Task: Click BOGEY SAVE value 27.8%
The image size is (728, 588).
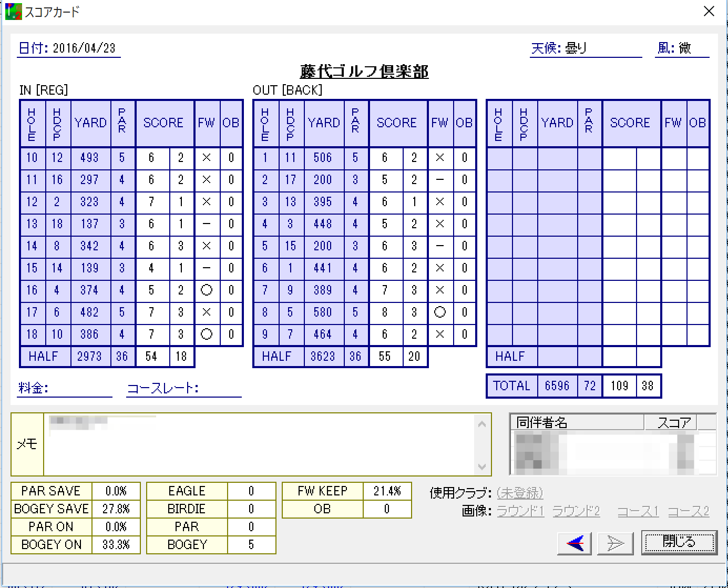Action: click(x=116, y=509)
